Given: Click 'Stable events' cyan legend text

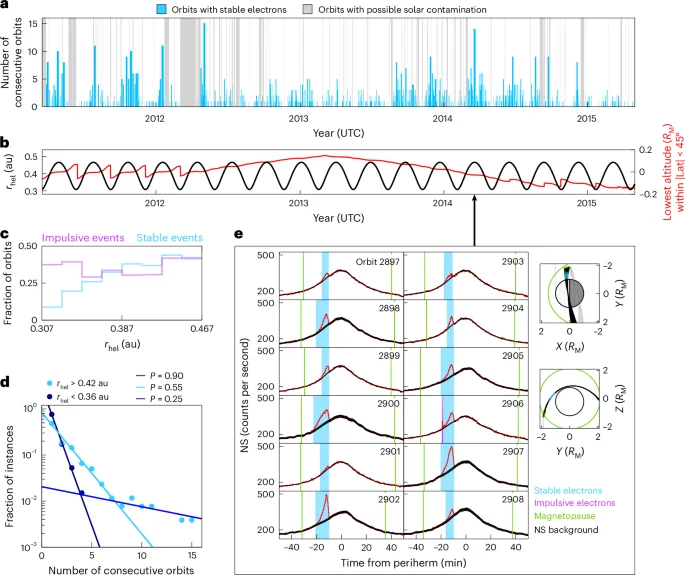Looking at the screenshot, I should click(x=170, y=238).
